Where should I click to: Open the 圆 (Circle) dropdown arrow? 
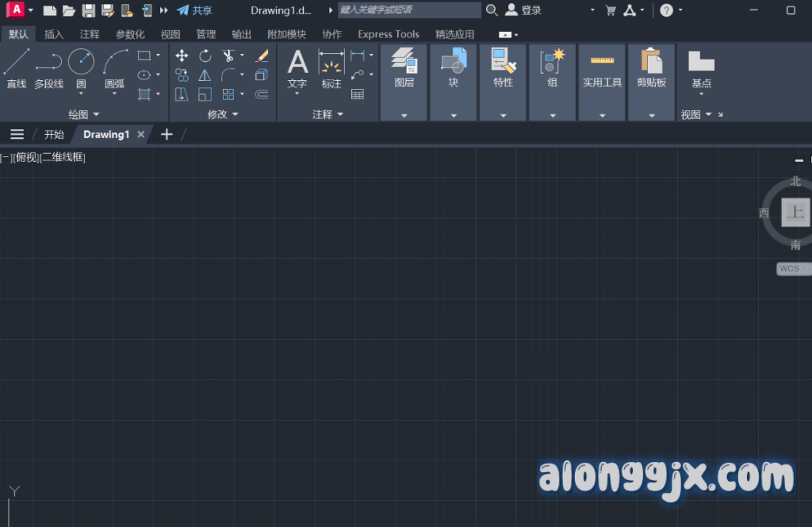coord(81,94)
